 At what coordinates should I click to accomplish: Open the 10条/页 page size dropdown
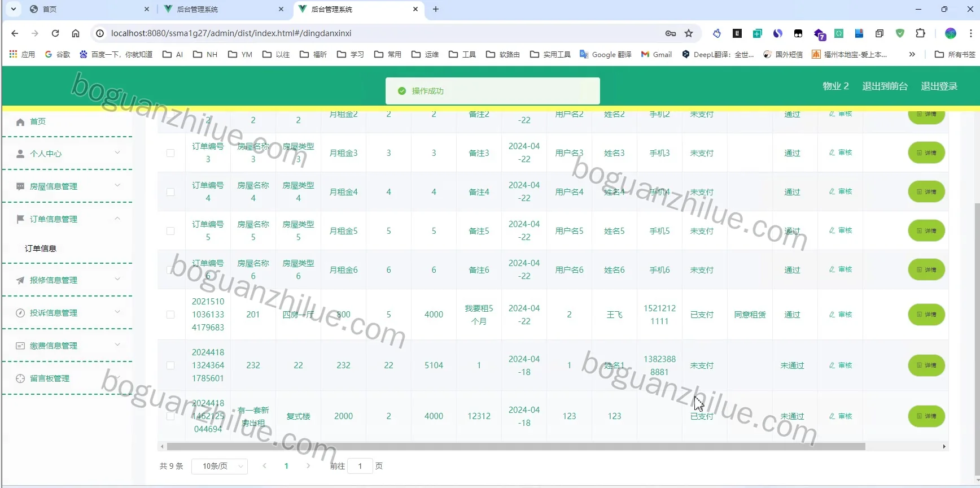tap(220, 466)
